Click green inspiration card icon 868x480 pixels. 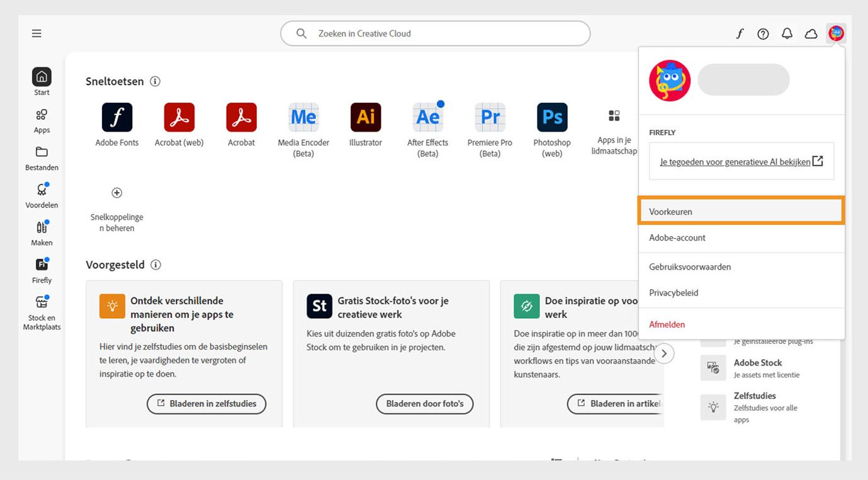click(x=526, y=306)
